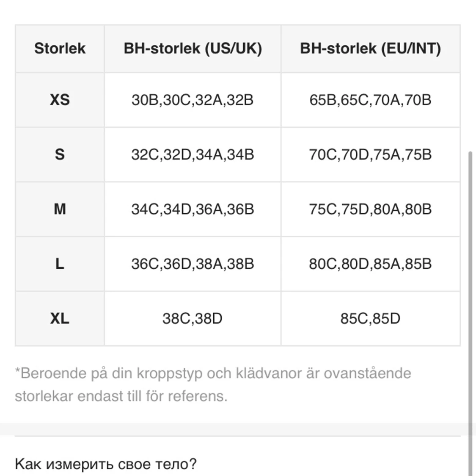476x476 pixels.
Task: Click the BH-storlek (US/UK) column header
Action: tap(193, 49)
